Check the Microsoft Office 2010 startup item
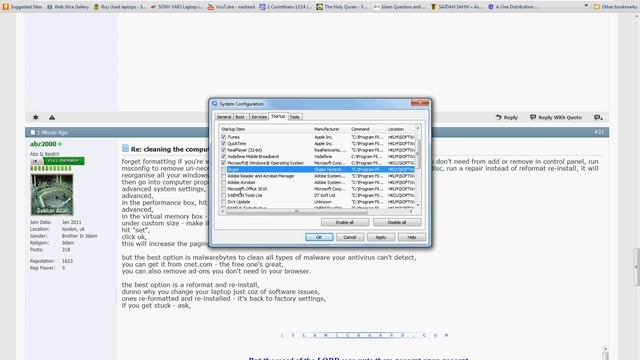 point(223,189)
